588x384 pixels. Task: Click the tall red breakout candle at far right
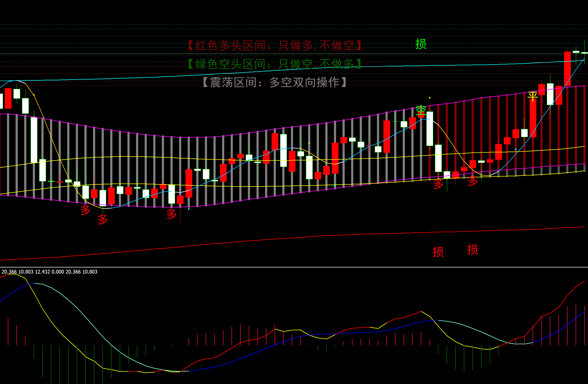click(x=567, y=69)
